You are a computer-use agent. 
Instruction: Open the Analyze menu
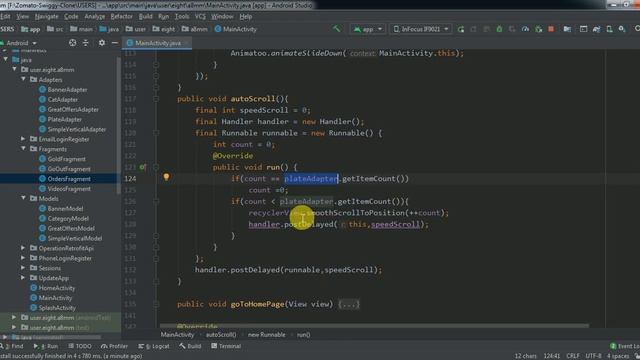click(95, 16)
